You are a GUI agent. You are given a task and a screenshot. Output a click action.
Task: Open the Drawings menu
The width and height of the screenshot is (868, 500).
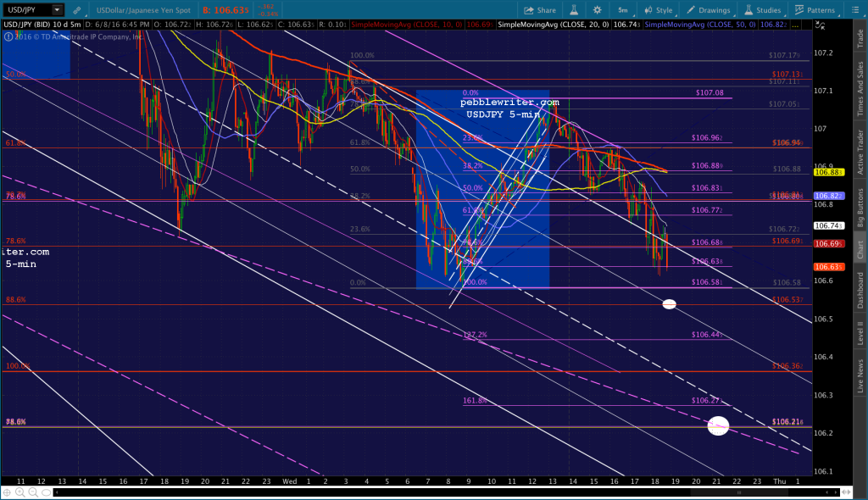(708, 10)
